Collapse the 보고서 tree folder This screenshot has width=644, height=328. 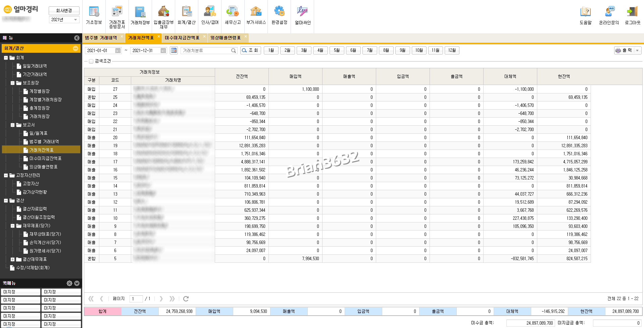12,125
